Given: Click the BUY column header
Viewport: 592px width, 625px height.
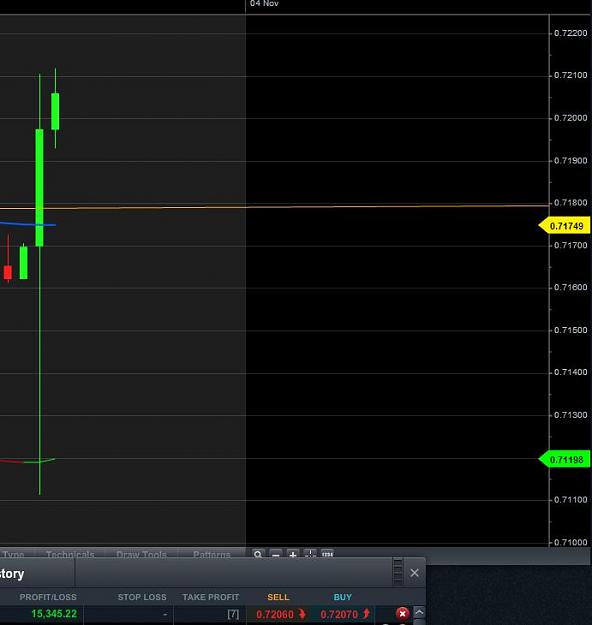Looking at the screenshot, I should pyautogui.click(x=343, y=597).
